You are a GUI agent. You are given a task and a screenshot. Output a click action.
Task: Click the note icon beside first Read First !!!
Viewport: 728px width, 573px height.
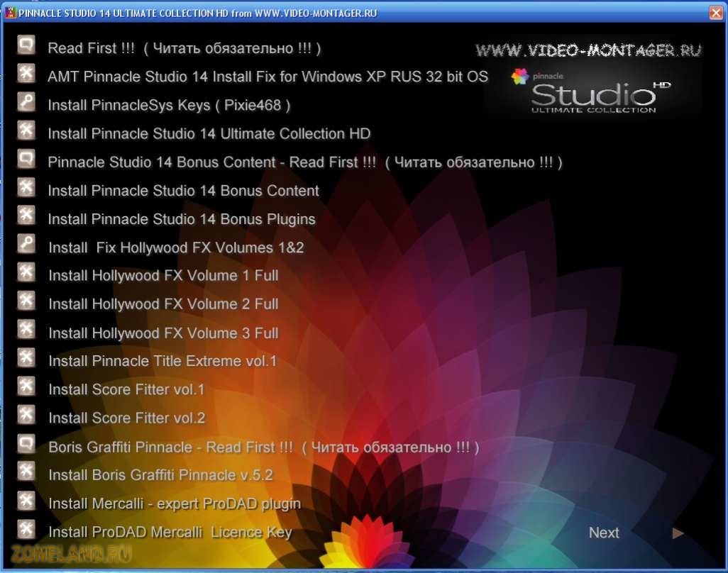coord(26,45)
